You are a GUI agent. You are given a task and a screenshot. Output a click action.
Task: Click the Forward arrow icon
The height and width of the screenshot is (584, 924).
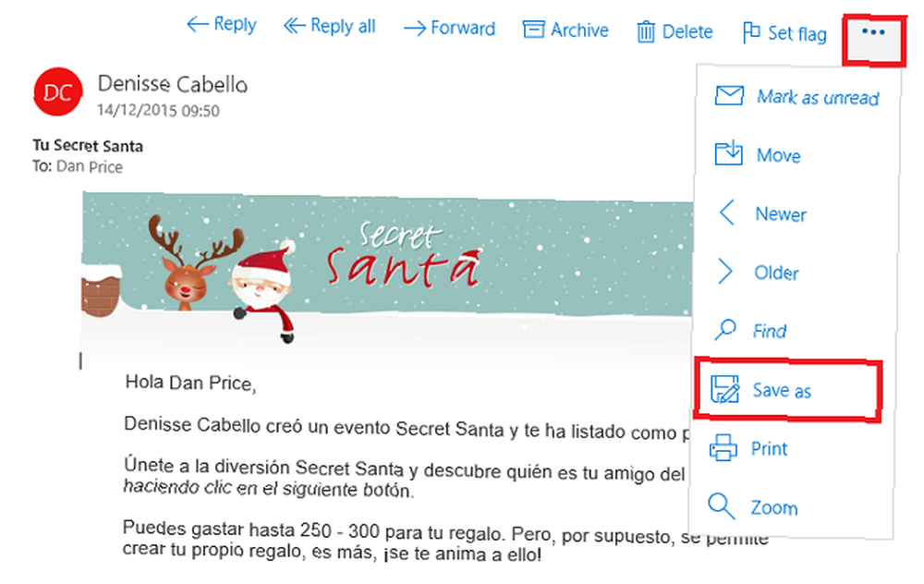click(x=415, y=29)
